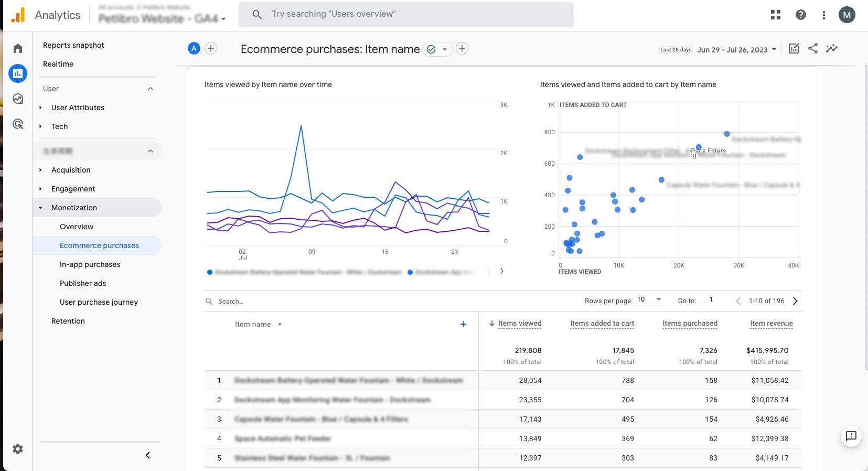Go to previous page of table rows
The image size is (868, 471).
(738, 301)
